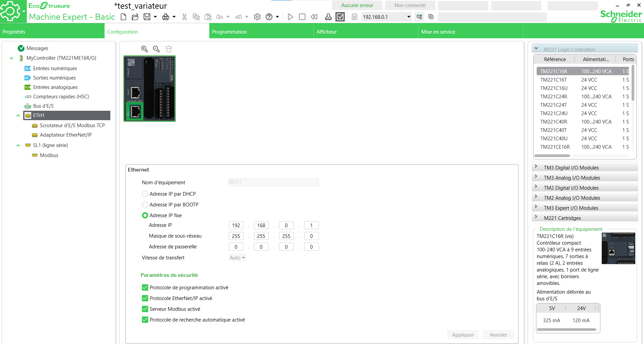
Task: Click the Annuler button
Action: tap(498, 335)
